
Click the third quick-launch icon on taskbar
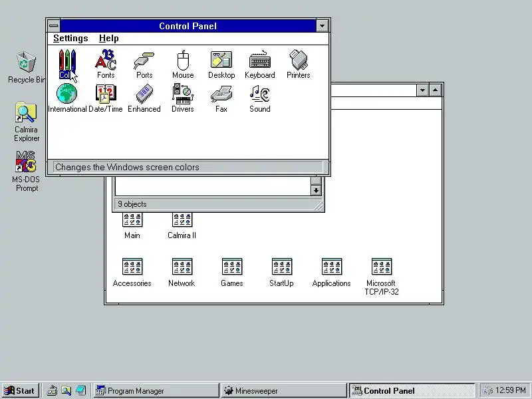pyautogui.click(x=80, y=391)
